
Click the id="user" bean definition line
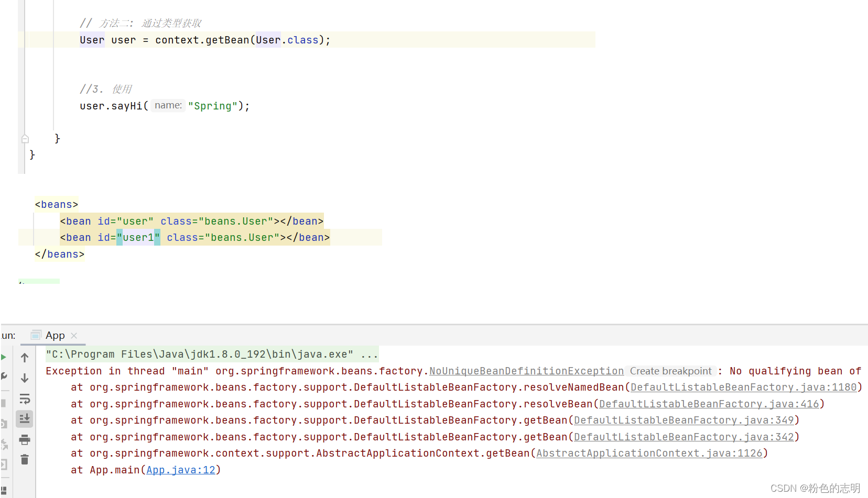[x=191, y=222]
